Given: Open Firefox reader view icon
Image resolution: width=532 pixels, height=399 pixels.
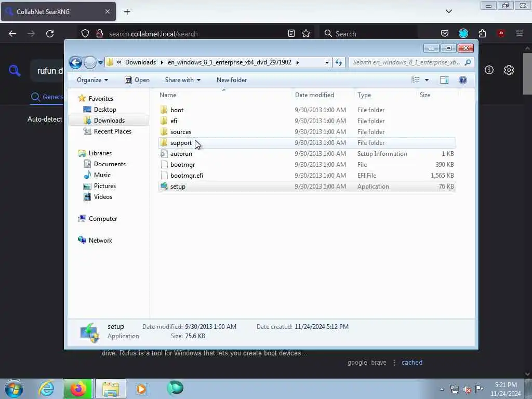Looking at the screenshot, I should tap(291, 33).
